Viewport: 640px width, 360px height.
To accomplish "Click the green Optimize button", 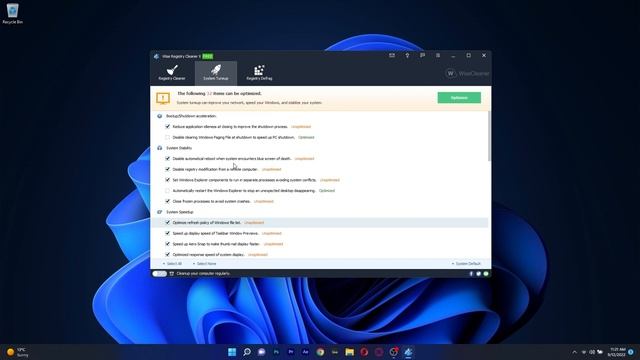I will click(x=459, y=98).
